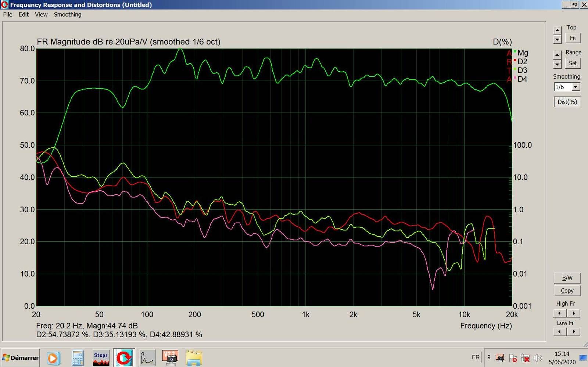Show hidden system tray icons
Image resolution: width=588 pixels, height=367 pixels.
click(489, 357)
